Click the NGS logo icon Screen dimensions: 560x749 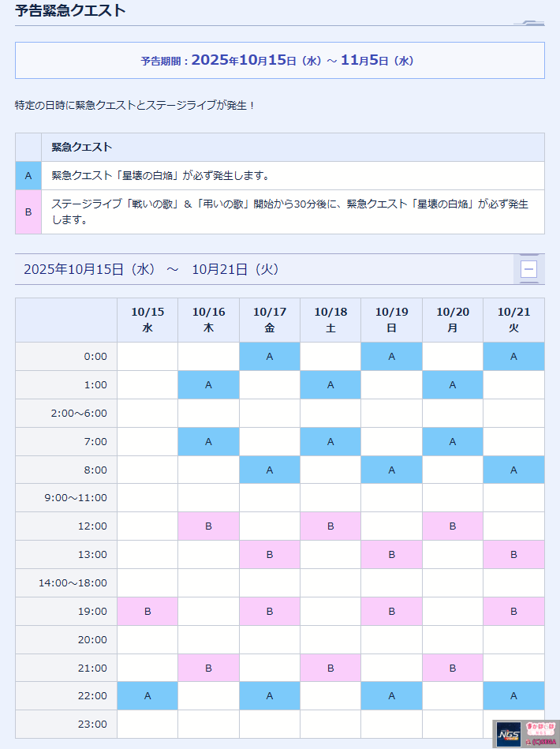(x=510, y=735)
